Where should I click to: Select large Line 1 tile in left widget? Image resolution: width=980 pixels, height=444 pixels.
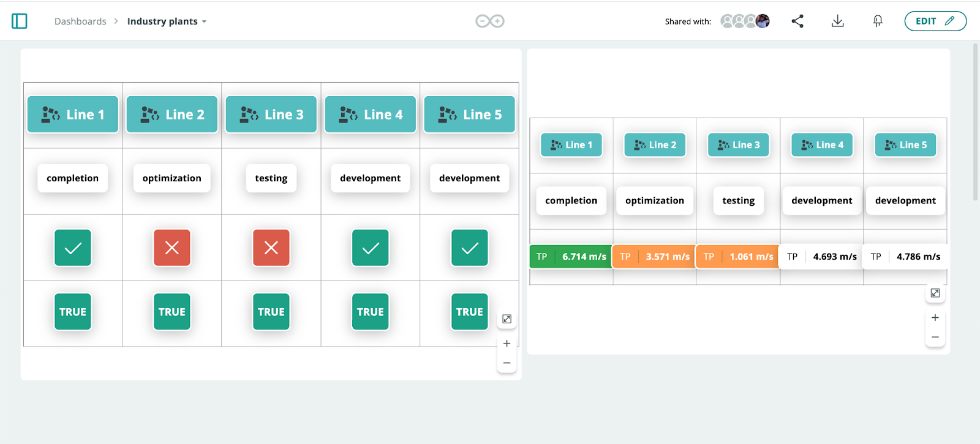[x=73, y=115]
